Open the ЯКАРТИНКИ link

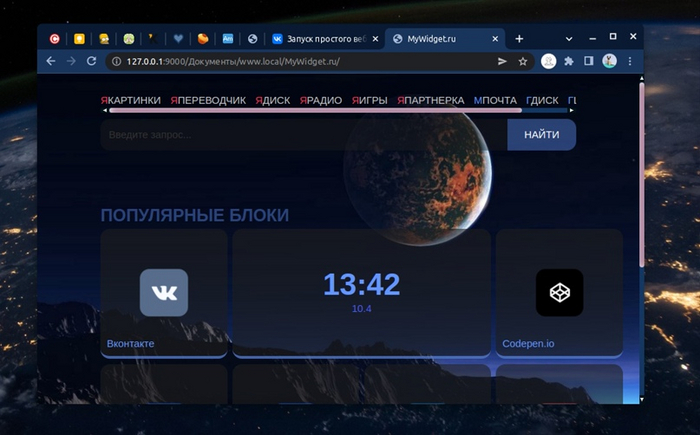click(x=130, y=100)
